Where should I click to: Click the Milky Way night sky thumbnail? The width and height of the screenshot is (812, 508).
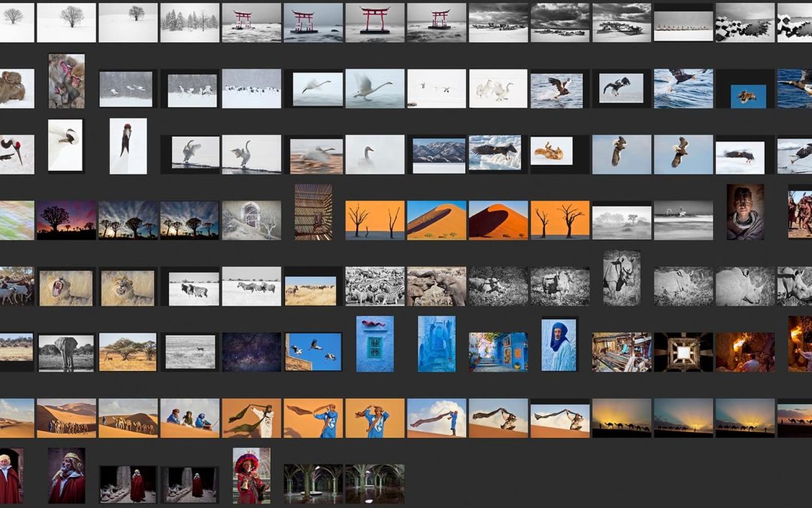251,352
